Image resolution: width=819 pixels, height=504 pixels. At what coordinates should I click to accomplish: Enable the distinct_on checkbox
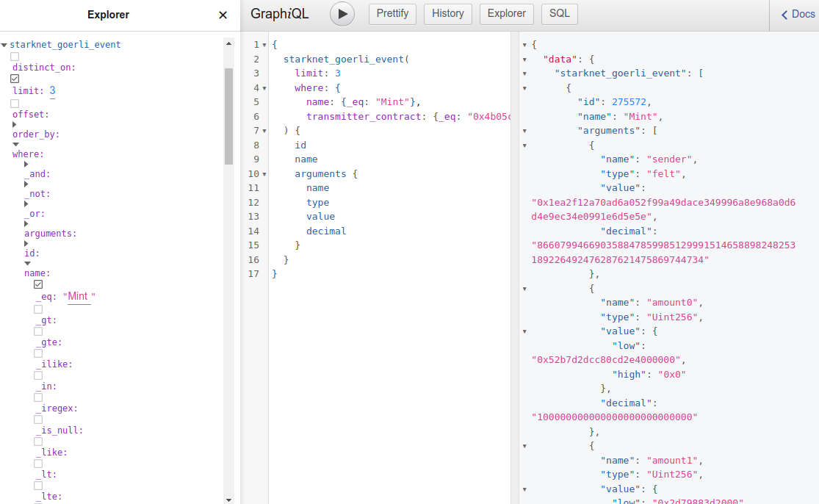click(x=15, y=57)
